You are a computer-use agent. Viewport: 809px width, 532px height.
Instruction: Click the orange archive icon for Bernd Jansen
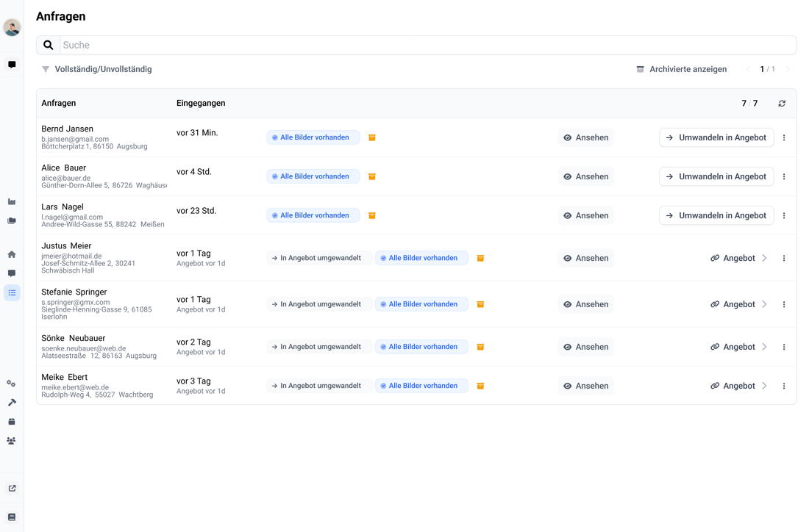pyautogui.click(x=372, y=137)
